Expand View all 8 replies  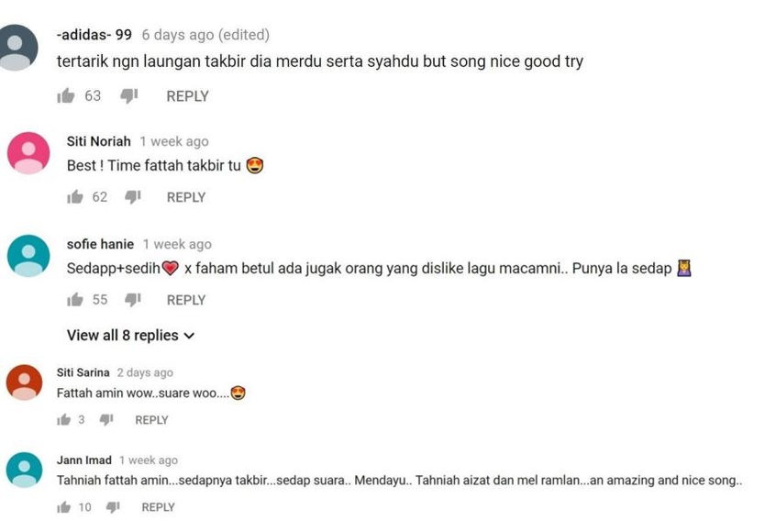[131, 336]
